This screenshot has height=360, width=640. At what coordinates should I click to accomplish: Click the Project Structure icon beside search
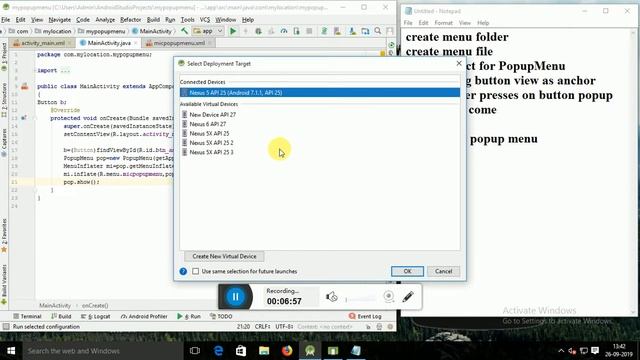[365, 31]
